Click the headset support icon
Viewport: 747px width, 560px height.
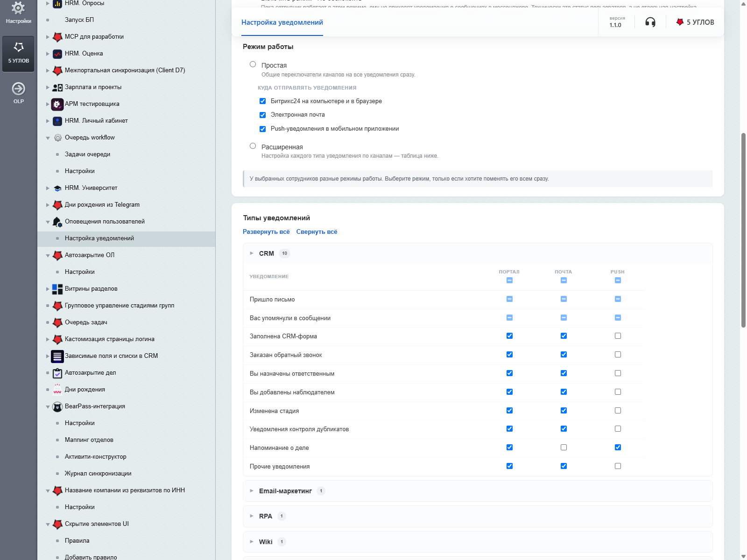coord(650,22)
